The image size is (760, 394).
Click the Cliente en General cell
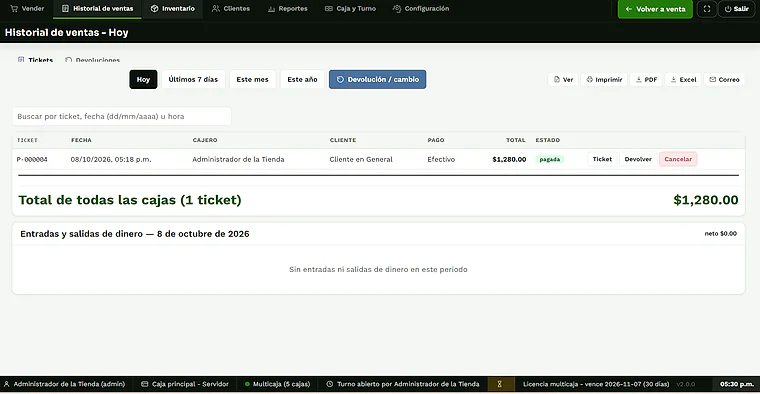coord(361,159)
